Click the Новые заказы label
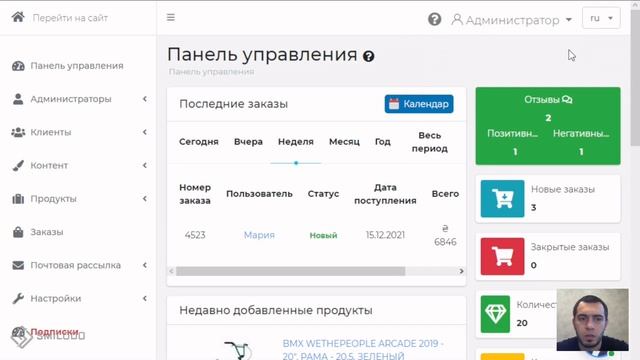This screenshot has width=640, height=360. (562, 189)
